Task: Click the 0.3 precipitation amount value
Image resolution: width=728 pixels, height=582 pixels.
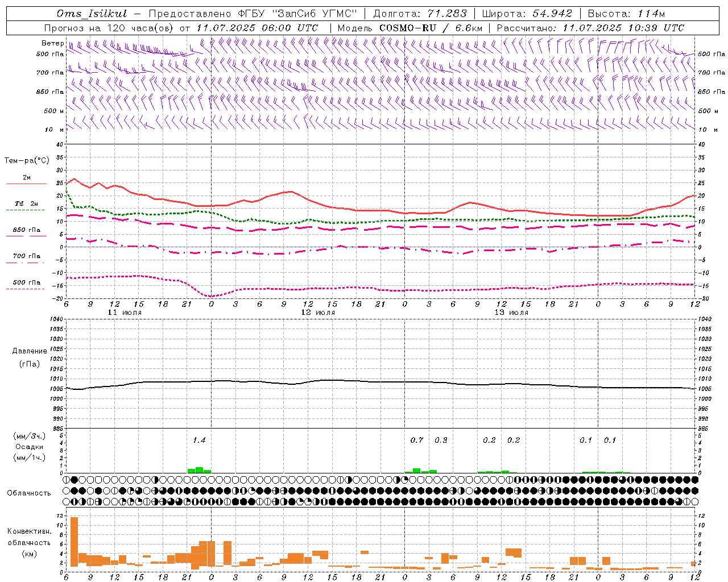Action: click(x=441, y=440)
